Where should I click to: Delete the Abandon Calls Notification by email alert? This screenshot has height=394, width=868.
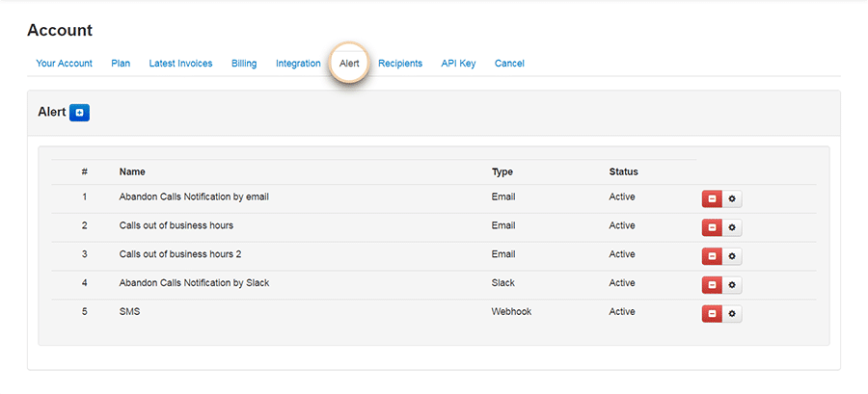click(712, 199)
